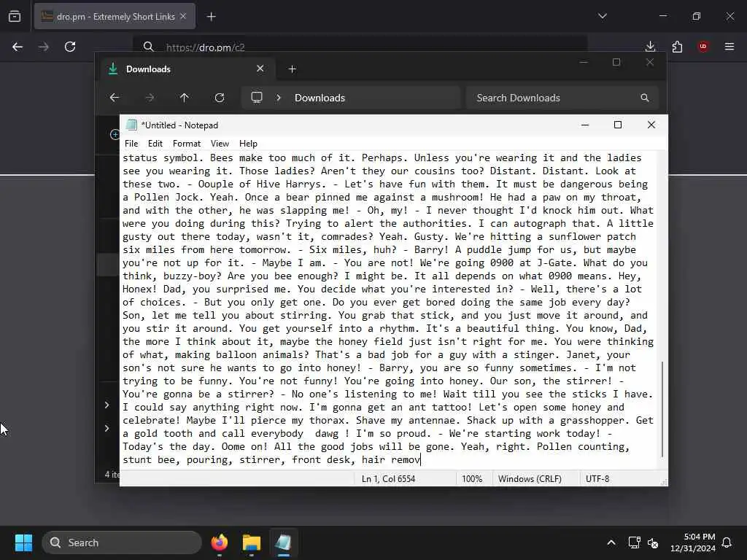Select the Downloads tab in File Explorer
This screenshot has height=560, width=747.
pyautogui.click(x=186, y=69)
